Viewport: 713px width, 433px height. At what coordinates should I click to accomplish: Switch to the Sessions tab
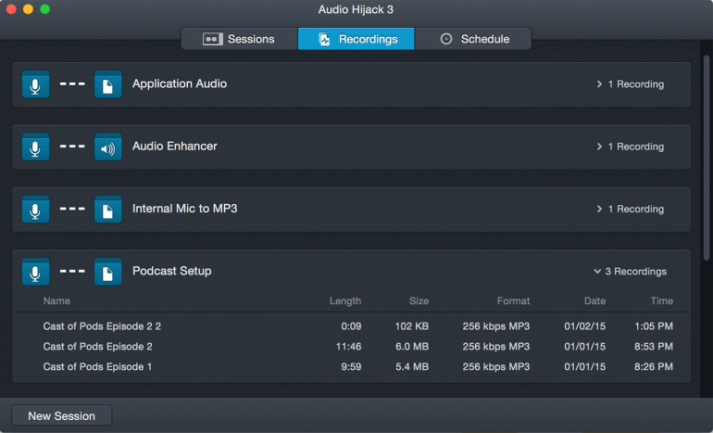click(239, 39)
